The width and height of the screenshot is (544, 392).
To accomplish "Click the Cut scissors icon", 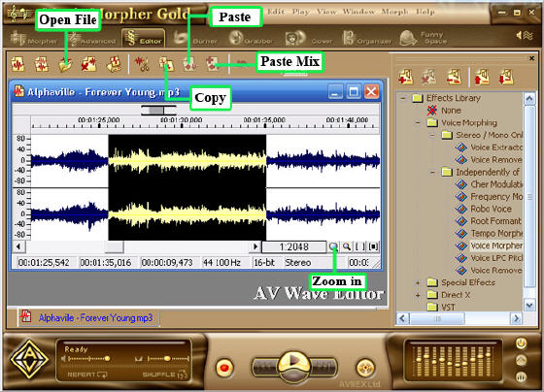I will pyautogui.click(x=142, y=64).
